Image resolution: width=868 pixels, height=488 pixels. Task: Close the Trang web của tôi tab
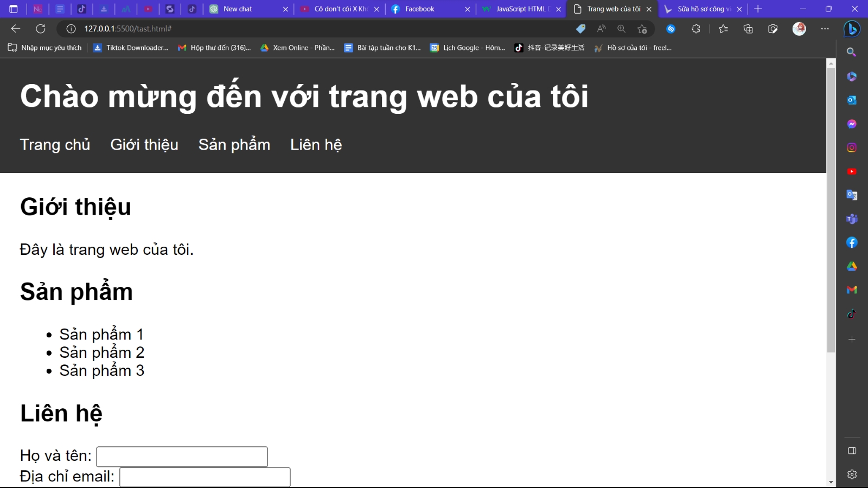(x=649, y=9)
